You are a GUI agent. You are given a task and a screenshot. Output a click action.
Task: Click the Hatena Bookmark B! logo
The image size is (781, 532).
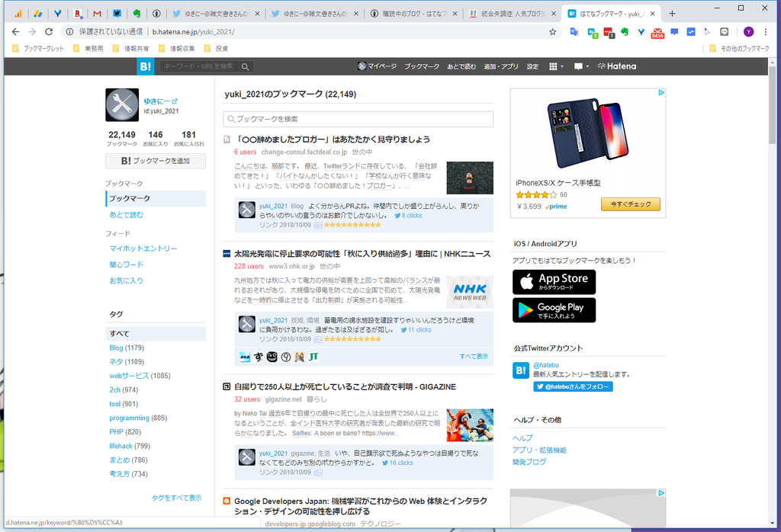(146, 66)
